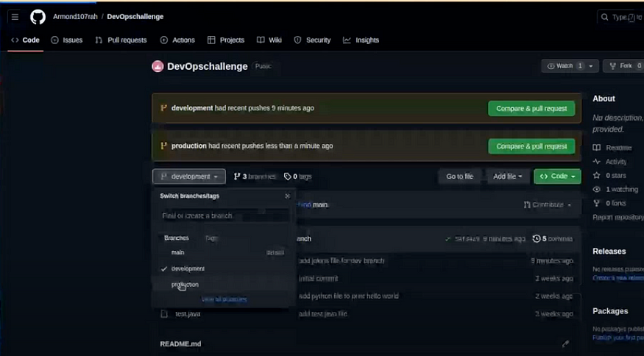Open 'add test java file' commit message

coord(323,314)
